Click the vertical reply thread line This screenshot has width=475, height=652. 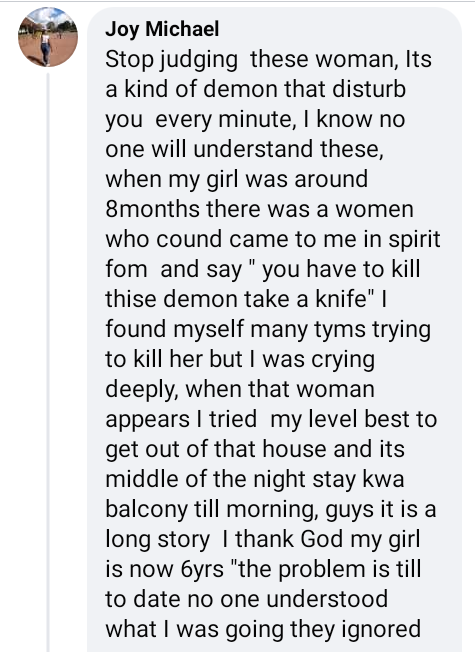pos(48,362)
